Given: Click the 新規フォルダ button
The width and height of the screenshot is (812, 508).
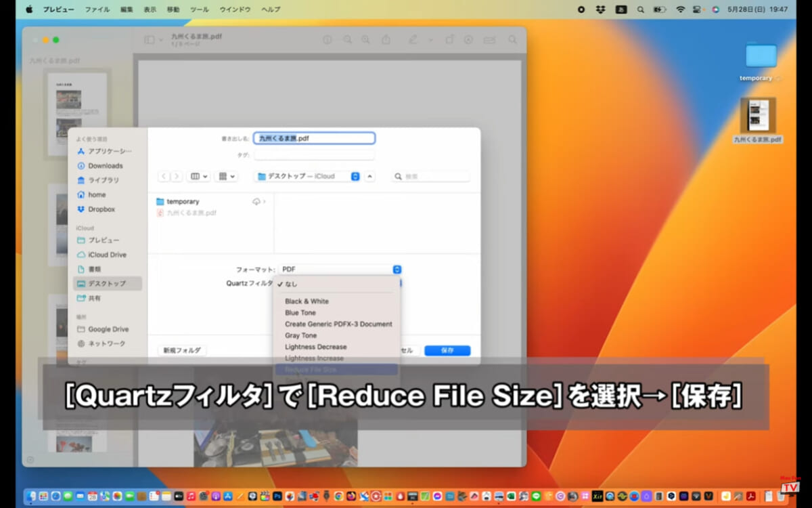Looking at the screenshot, I should 182,351.
